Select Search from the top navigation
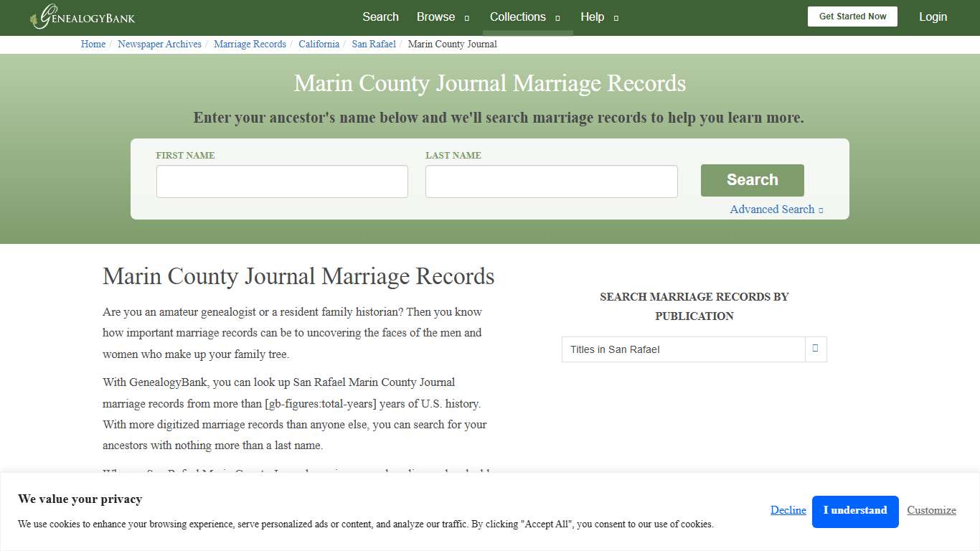980x551 pixels. pos(380,17)
